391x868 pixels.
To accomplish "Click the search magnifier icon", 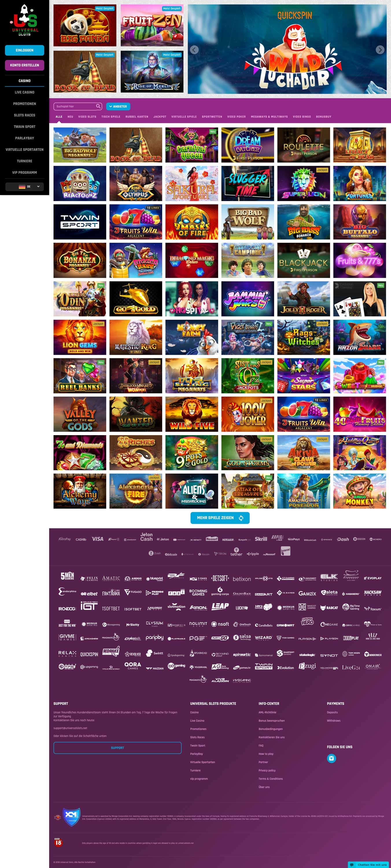I will (98, 106).
